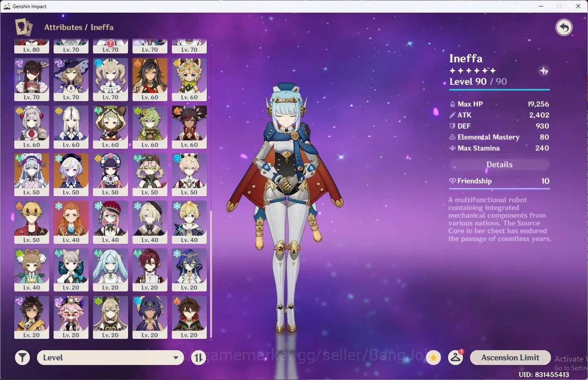Click the Level 90 / 90 text
Viewport: 588px width, 380px height.
tap(478, 82)
